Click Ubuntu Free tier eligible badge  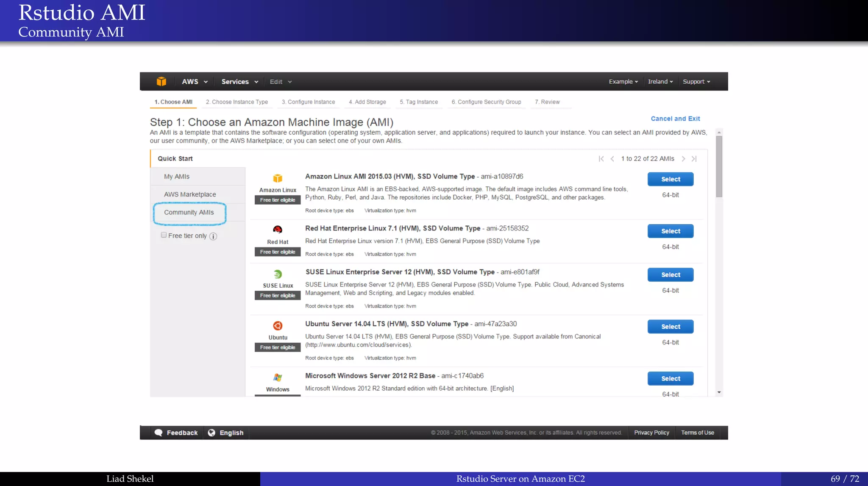click(x=278, y=347)
